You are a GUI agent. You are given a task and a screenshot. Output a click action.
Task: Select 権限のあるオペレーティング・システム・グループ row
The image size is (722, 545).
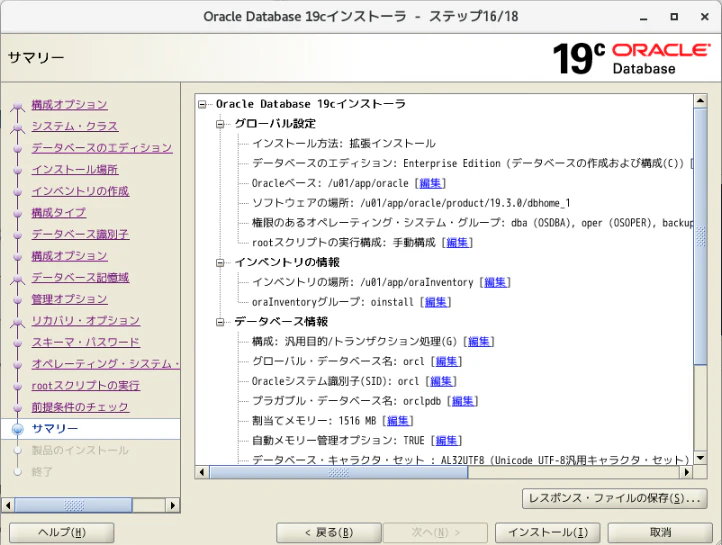click(x=472, y=223)
